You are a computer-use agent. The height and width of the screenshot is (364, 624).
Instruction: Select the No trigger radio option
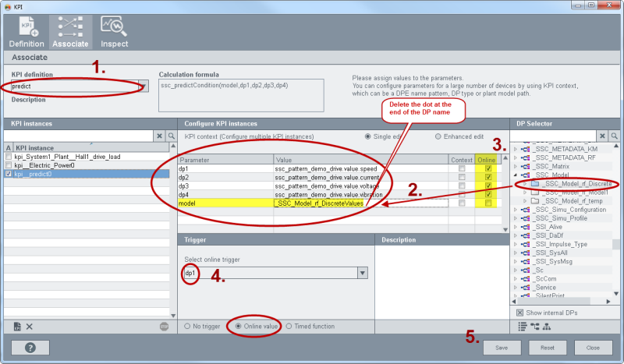(187, 326)
